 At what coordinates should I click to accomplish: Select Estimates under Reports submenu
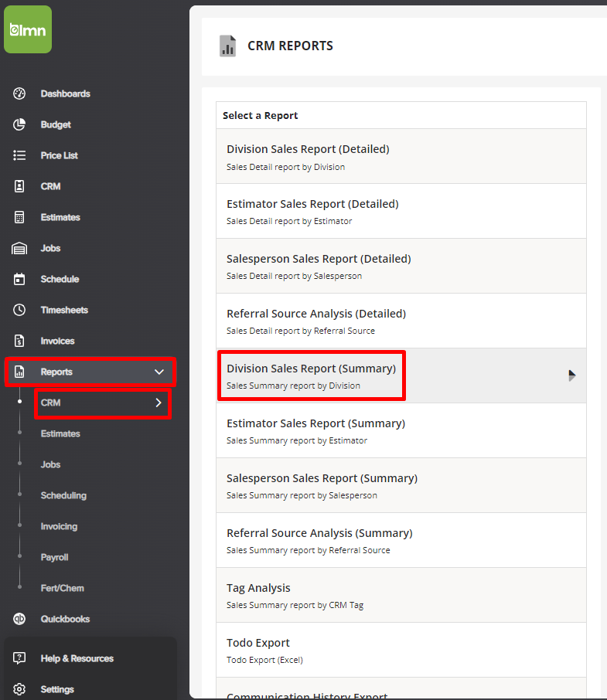point(60,433)
